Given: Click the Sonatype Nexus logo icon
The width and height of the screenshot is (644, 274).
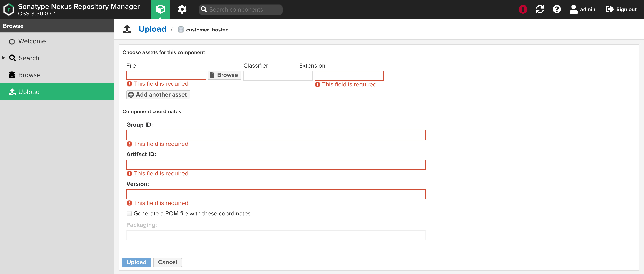Looking at the screenshot, I should click(x=9, y=9).
